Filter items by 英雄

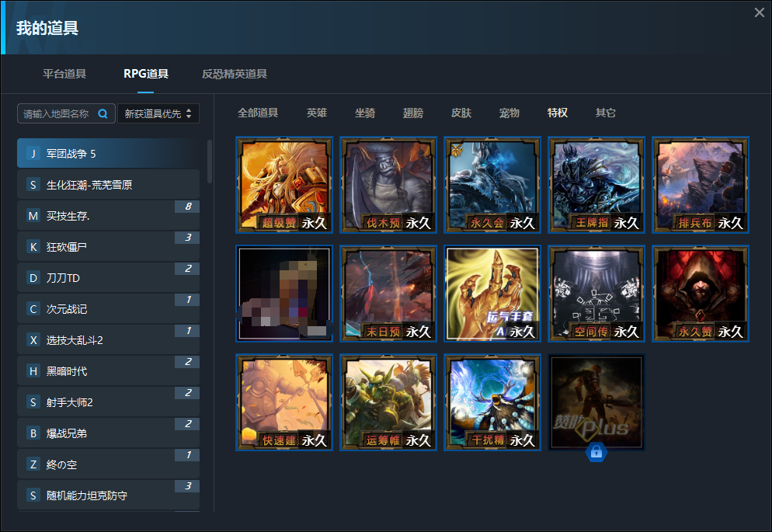[x=317, y=113]
